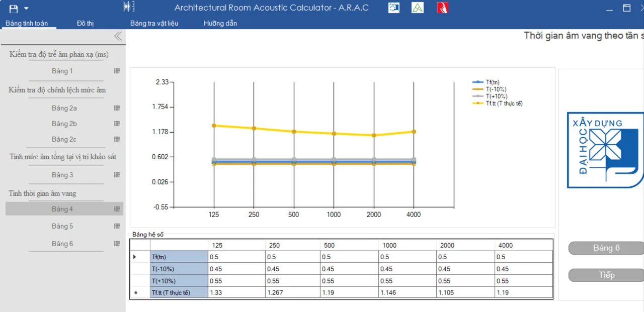Select the T(-10%) row header in table
The height and width of the screenshot is (312, 644).
179,269
